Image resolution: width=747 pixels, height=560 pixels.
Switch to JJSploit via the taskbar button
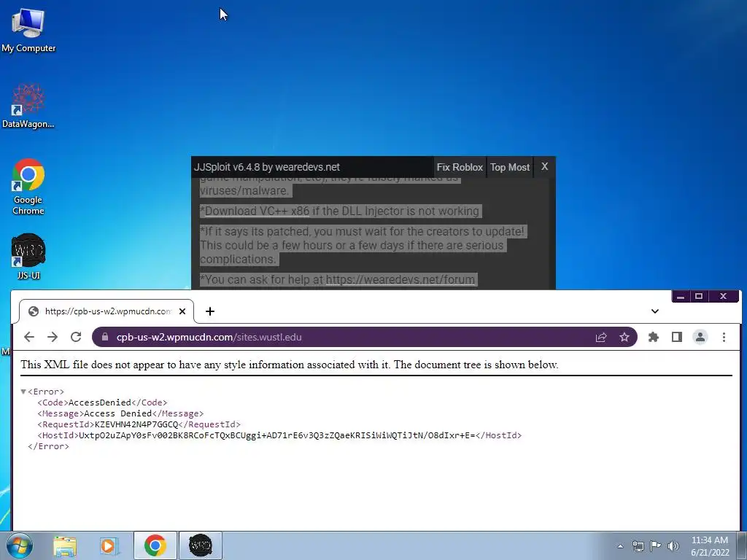(x=201, y=545)
